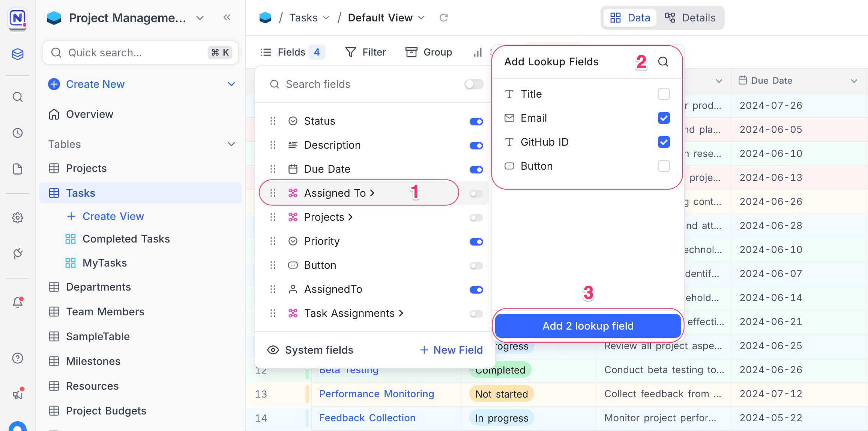Click the plugin connector icon in sidebar
Image resolution: width=868 pixels, height=431 pixels.
coord(18,254)
